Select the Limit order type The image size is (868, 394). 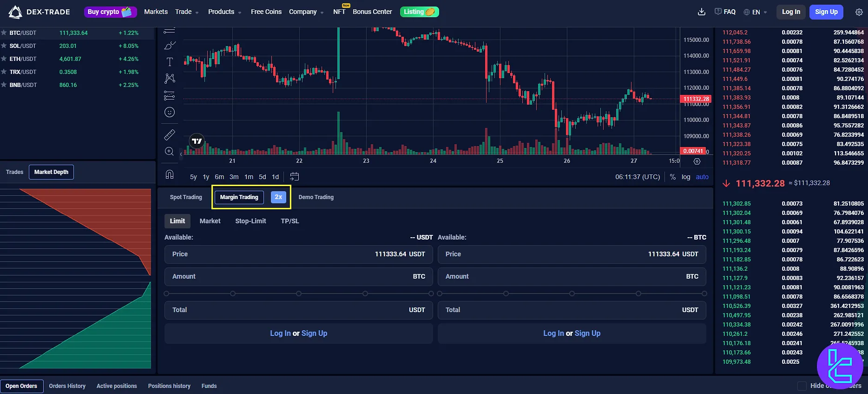pyautogui.click(x=177, y=221)
